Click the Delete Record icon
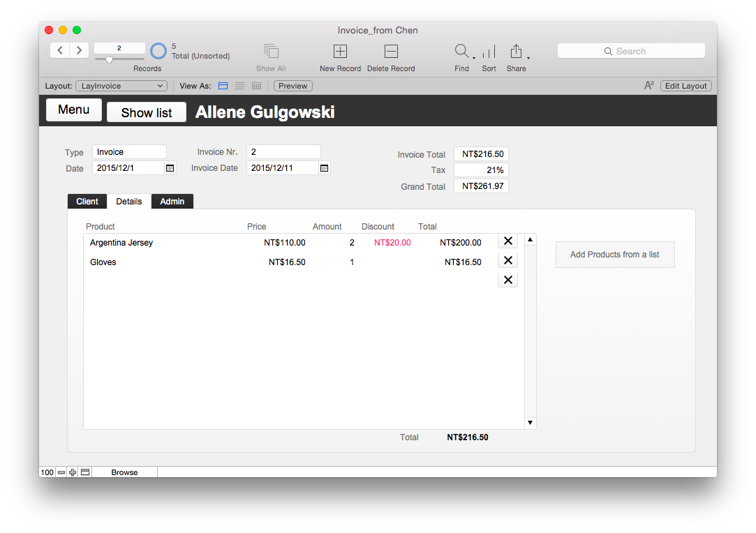Viewport: 756px width, 533px height. [x=391, y=51]
